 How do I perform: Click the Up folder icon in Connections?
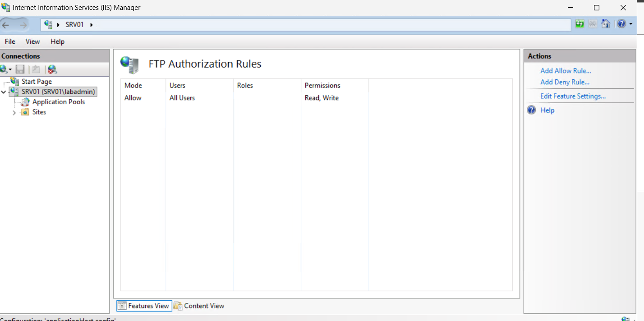tap(36, 69)
